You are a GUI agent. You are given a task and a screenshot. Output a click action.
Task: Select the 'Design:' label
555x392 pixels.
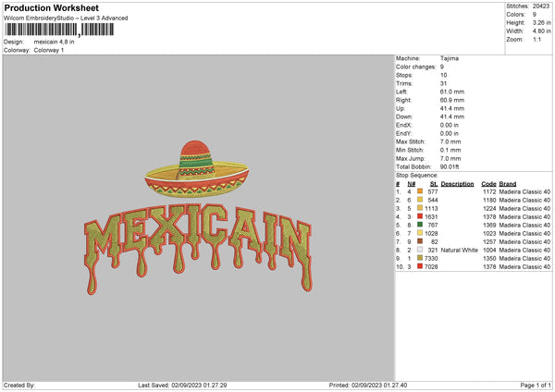click(x=14, y=42)
